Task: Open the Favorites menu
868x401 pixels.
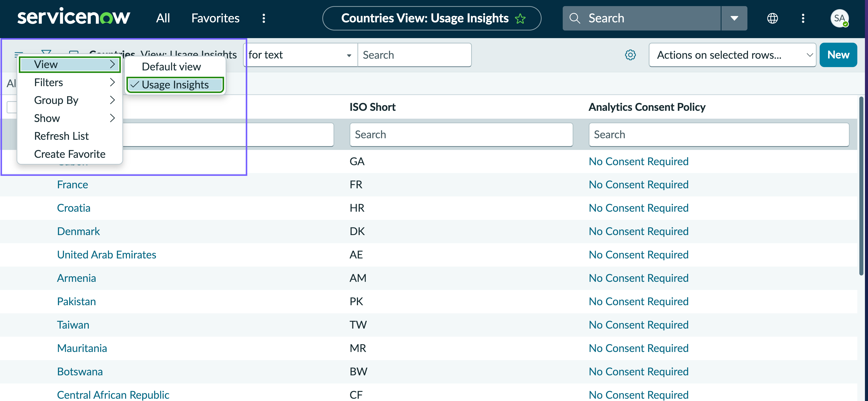Action: tap(215, 18)
